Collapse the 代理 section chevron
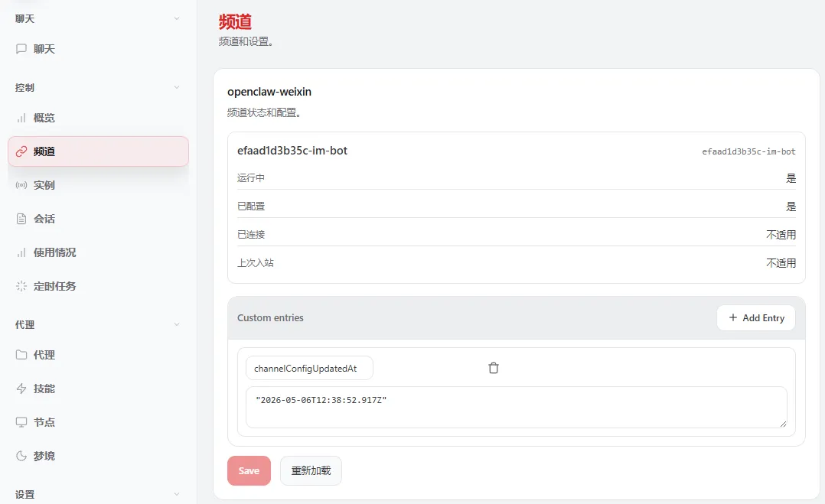 (x=177, y=324)
